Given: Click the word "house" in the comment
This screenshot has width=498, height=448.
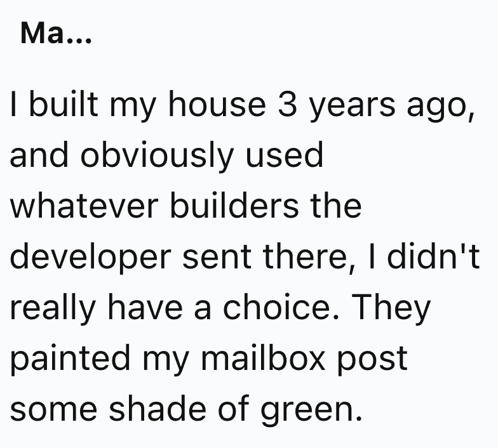Looking at the screenshot, I should click(x=217, y=103).
